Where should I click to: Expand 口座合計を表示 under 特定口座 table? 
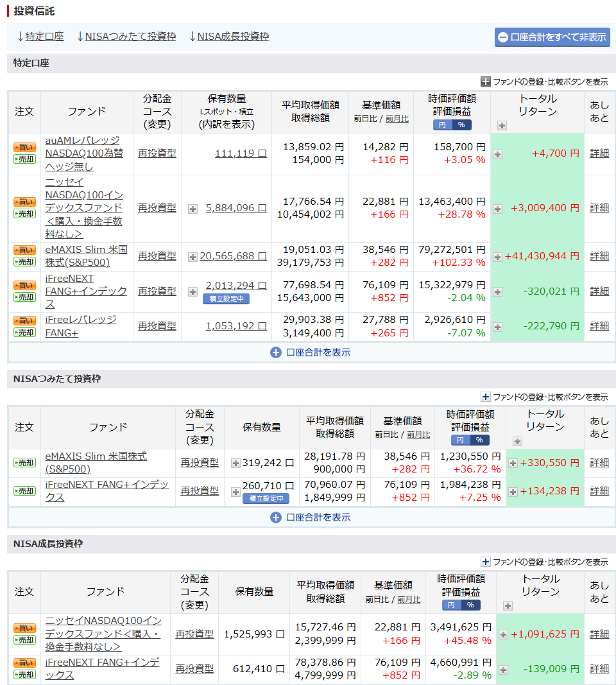tap(311, 352)
